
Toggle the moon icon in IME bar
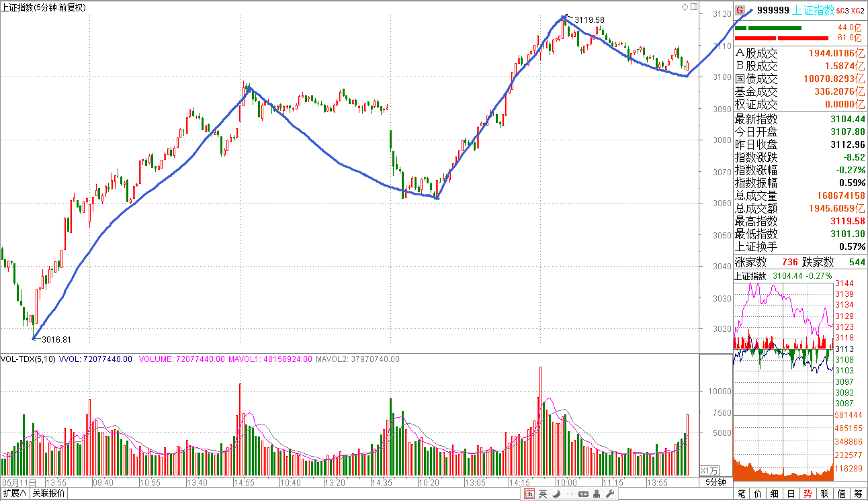(555, 494)
